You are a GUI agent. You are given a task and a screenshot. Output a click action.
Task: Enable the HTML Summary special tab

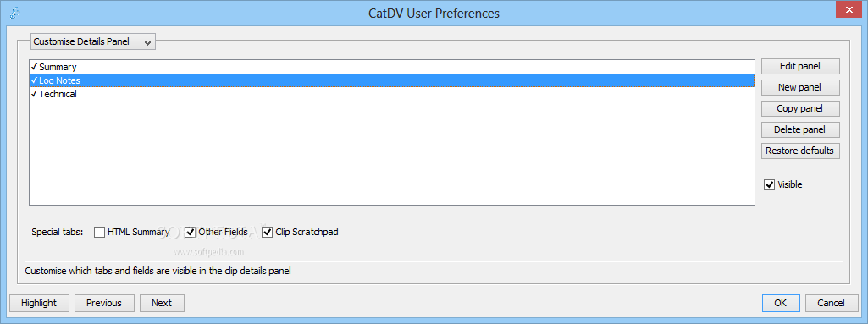click(x=99, y=233)
